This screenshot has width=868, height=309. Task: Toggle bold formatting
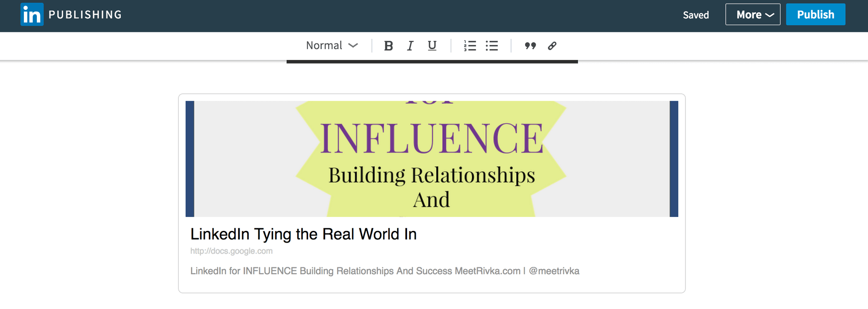(388, 46)
